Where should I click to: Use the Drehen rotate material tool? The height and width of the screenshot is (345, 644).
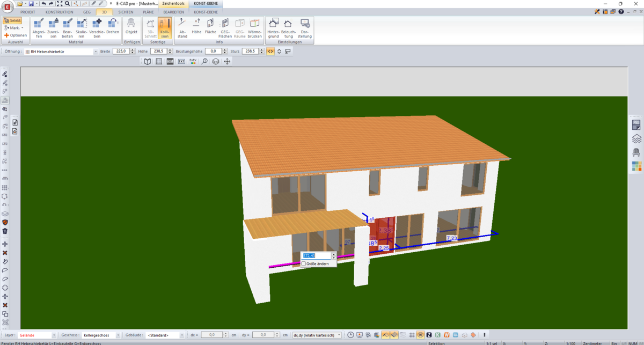pyautogui.click(x=113, y=26)
